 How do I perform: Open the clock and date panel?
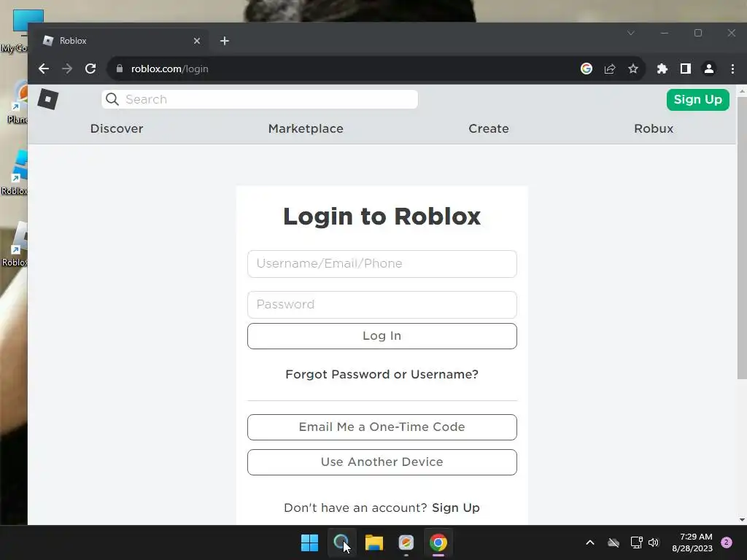[692, 542]
